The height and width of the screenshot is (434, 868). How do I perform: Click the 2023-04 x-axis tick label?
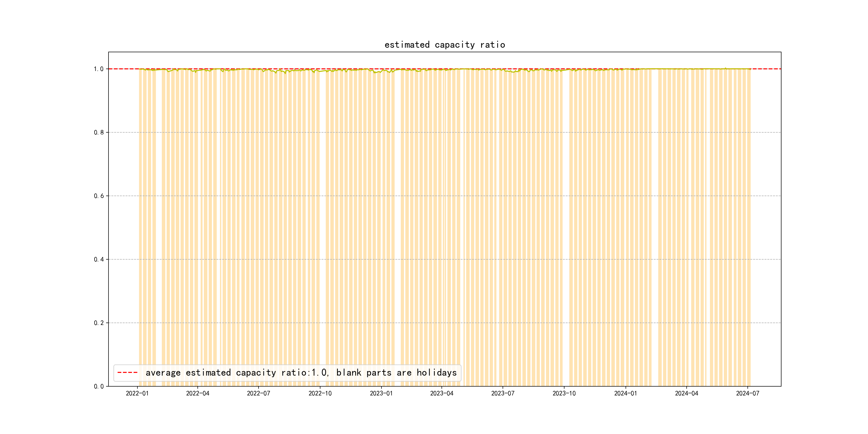coord(442,394)
